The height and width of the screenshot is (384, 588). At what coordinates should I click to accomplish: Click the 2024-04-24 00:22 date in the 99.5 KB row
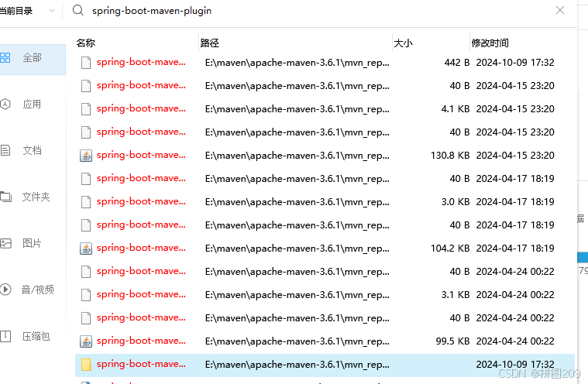515,341
